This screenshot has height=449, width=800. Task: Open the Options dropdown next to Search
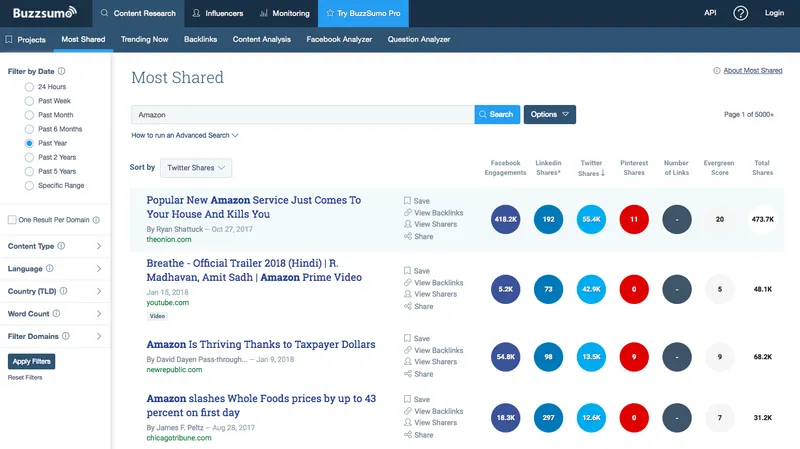[549, 114]
